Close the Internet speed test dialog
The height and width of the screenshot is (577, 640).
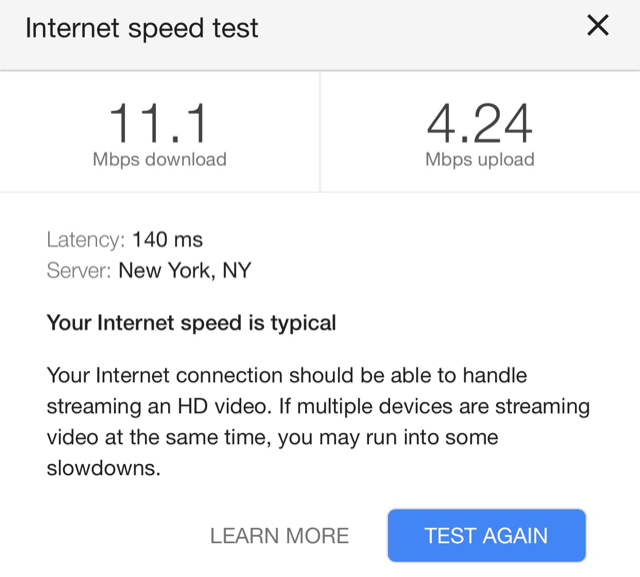598,25
